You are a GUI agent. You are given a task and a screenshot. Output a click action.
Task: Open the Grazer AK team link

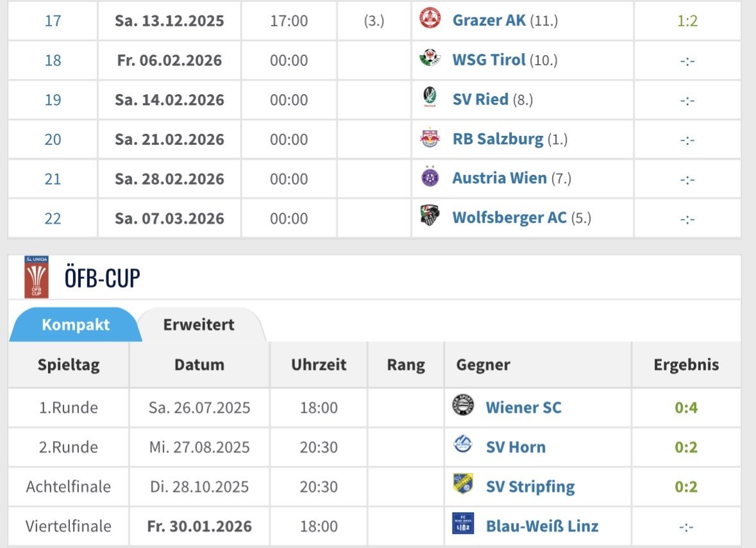point(489,21)
